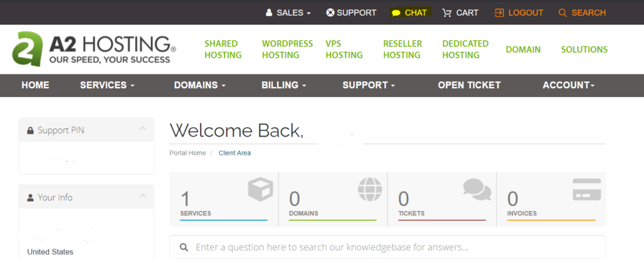Screen dimensions: 644x260
Task: Click the lock icon beside Support PIN
Action: point(30,130)
